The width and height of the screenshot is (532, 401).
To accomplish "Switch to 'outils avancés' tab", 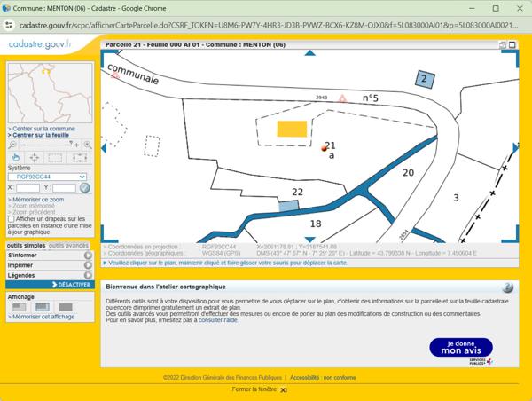I will [68, 245].
